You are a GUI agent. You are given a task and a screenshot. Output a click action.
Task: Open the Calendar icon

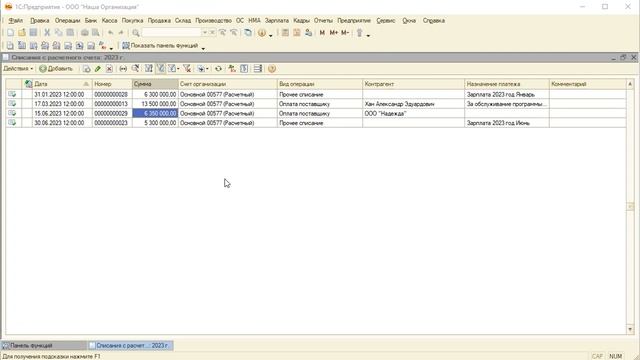coord(297,33)
